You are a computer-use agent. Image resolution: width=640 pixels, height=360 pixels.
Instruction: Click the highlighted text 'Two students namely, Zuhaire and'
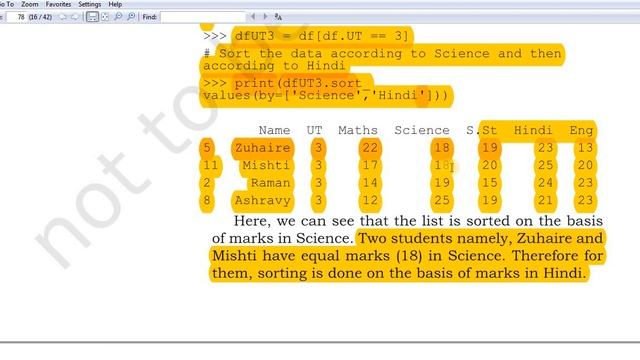(x=480, y=238)
